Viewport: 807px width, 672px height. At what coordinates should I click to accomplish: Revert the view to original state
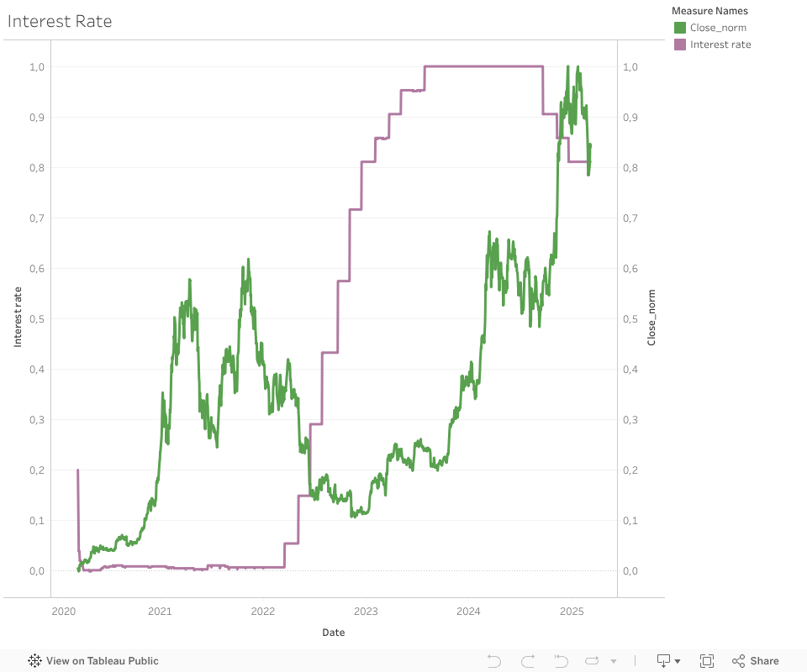click(x=562, y=661)
